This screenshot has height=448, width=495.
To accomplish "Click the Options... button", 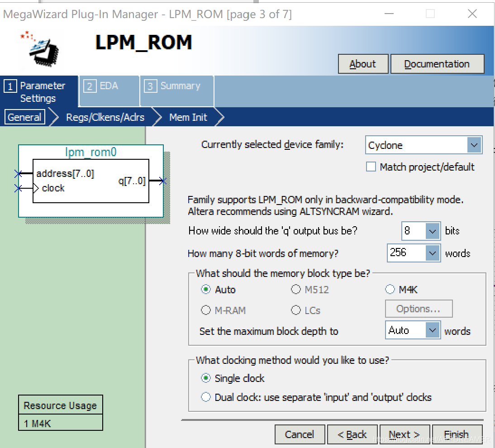I will 419,309.
